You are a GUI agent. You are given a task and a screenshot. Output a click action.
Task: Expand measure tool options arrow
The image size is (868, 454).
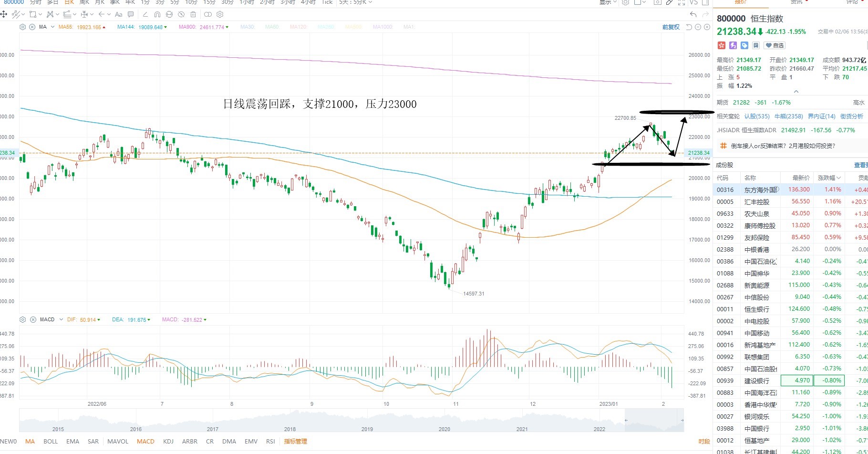pyautogui.click(x=92, y=15)
